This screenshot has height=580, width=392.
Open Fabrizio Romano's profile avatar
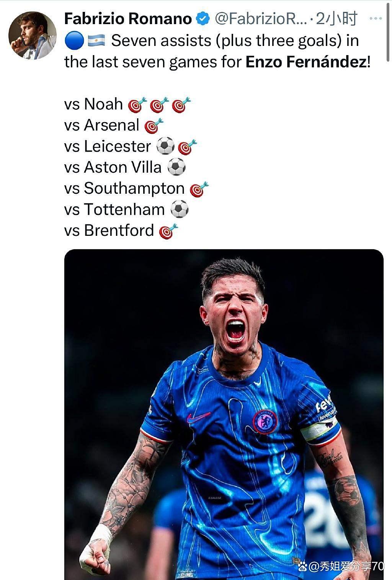pos(33,35)
